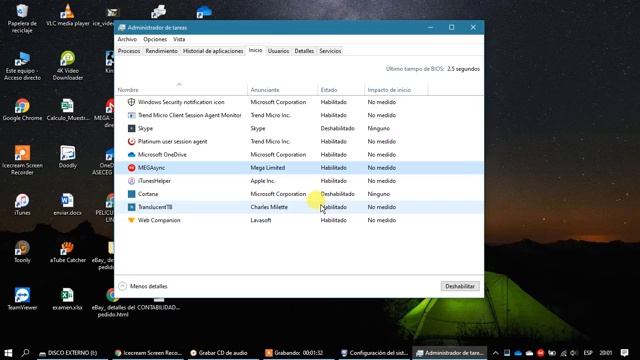Click Mega Limited publisher cell
This screenshot has width=640, height=360.
pos(267,168)
